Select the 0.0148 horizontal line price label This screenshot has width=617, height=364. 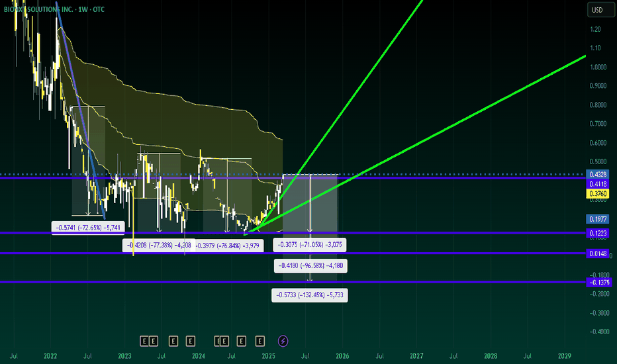tap(598, 253)
